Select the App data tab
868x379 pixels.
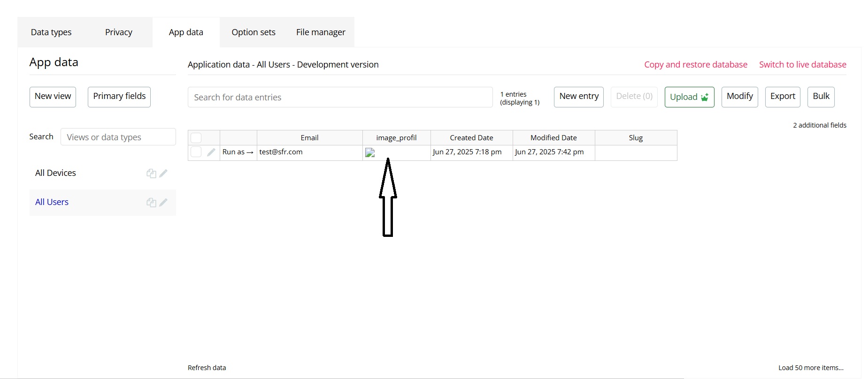pos(186,32)
